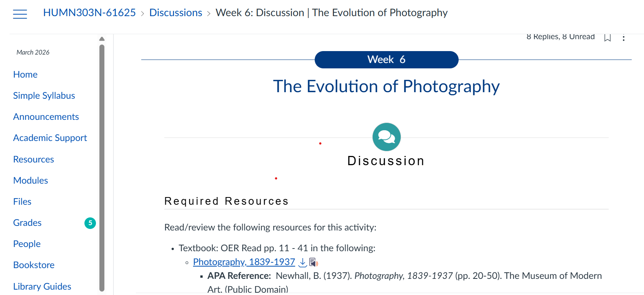Open the Modules section
This screenshot has height=295, width=644.
[x=30, y=180]
